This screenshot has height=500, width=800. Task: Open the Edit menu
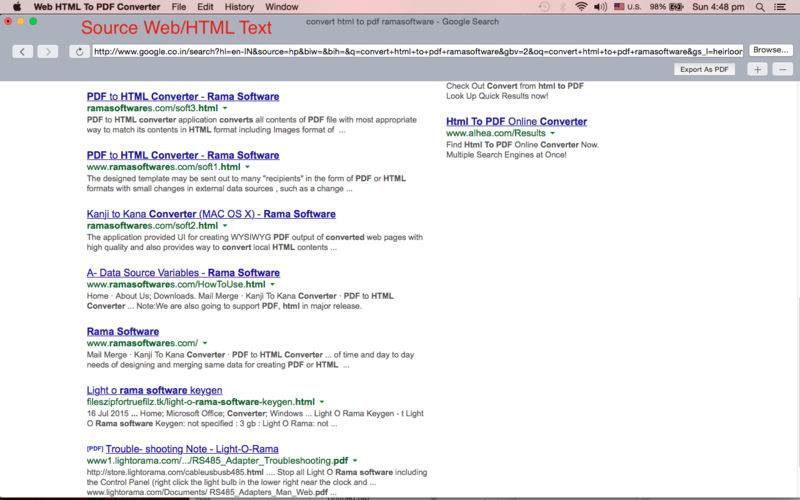[205, 7]
